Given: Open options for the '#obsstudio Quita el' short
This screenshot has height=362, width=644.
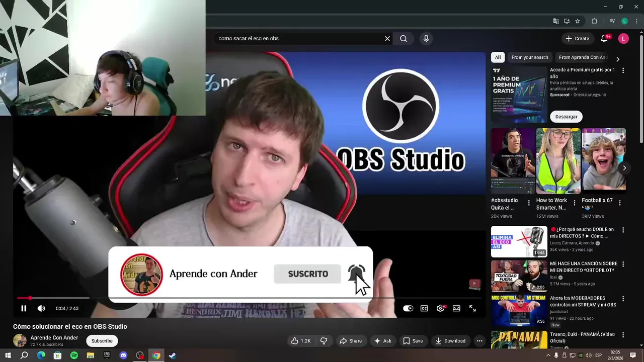Looking at the screenshot, I should click(x=529, y=203).
